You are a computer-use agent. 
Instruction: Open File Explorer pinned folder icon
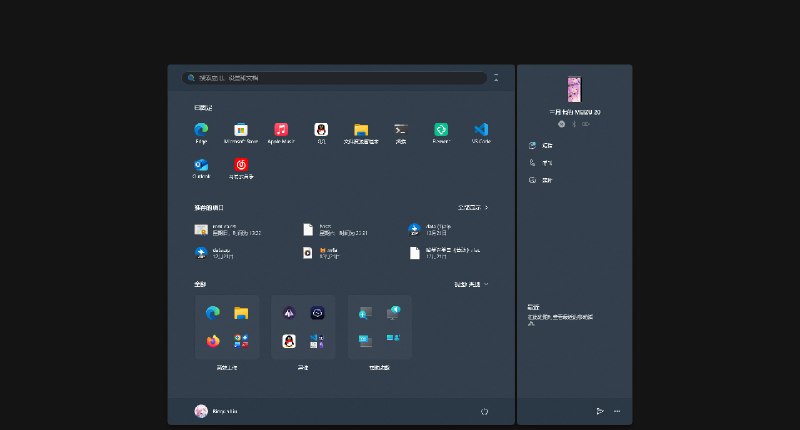coord(361,131)
